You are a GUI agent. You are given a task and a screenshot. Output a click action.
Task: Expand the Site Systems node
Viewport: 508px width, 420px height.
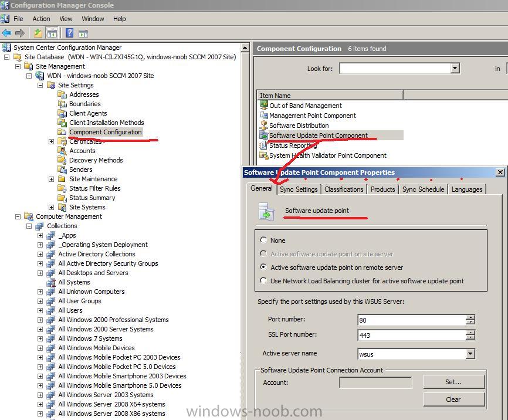tap(51, 208)
